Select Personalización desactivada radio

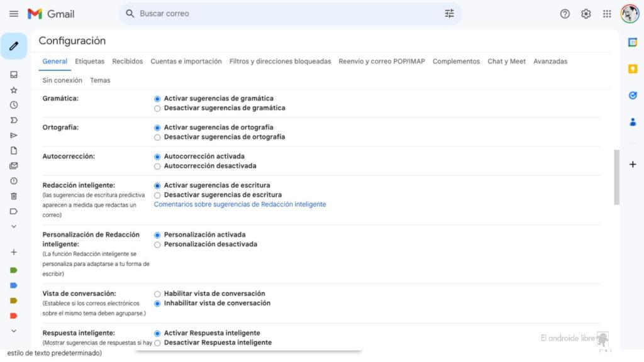157,244
